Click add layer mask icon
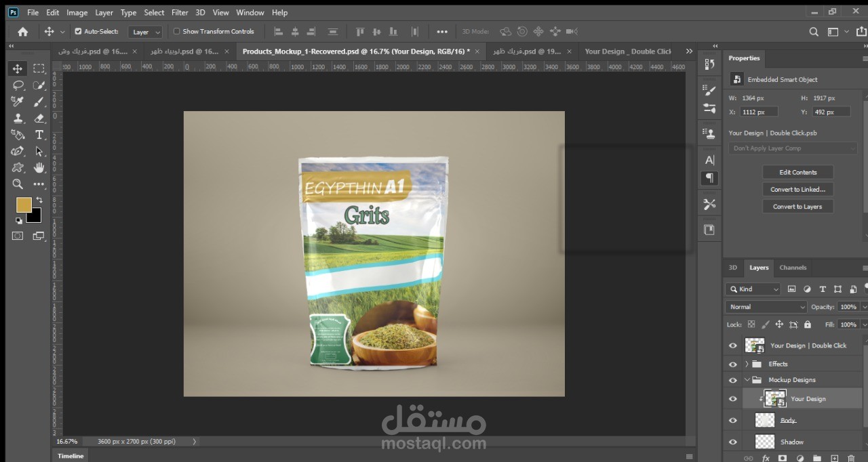This screenshot has width=868, height=462. (x=783, y=459)
